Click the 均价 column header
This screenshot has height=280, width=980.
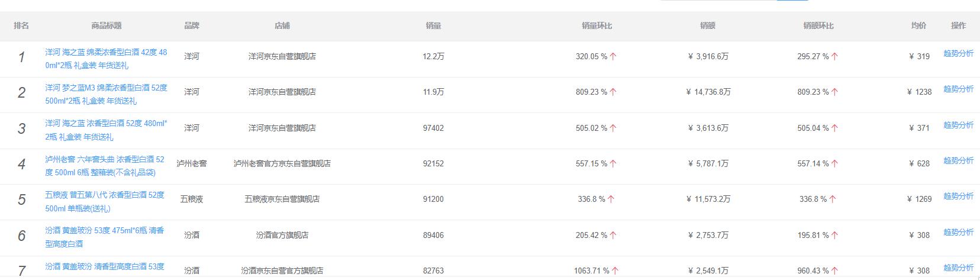pyautogui.click(x=919, y=26)
